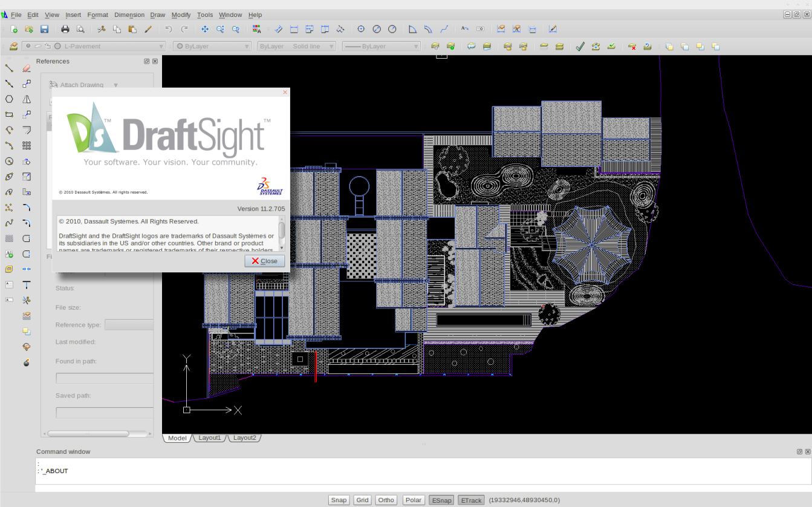Click the Command window input line
This screenshot has height=507, width=812.
[x=423, y=488]
